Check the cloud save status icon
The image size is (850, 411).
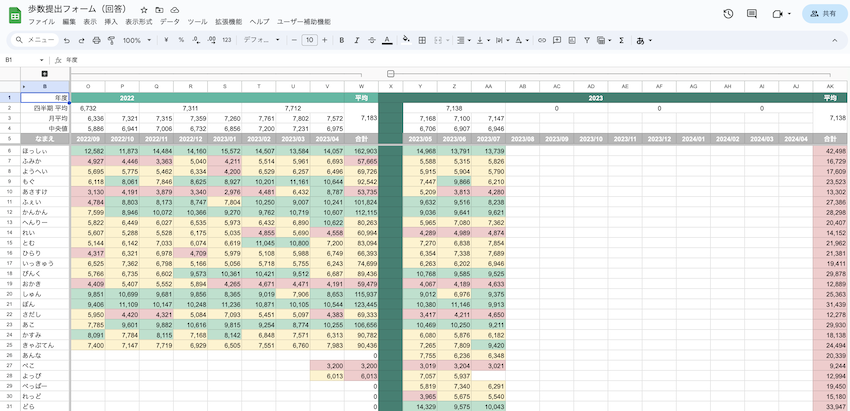[x=175, y=10]
